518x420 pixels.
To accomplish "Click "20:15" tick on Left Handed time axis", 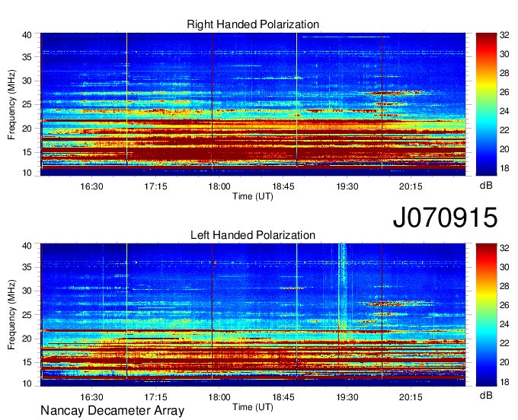I will pyautogui.click(x=411, y=397).
